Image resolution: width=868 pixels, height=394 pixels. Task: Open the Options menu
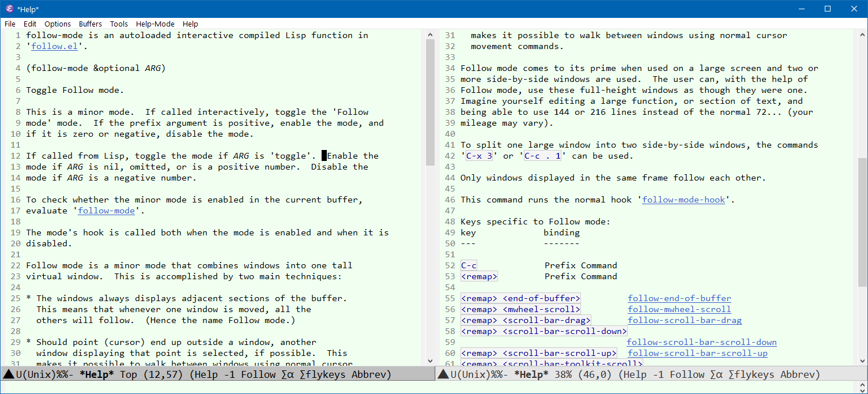pos(58,24)
